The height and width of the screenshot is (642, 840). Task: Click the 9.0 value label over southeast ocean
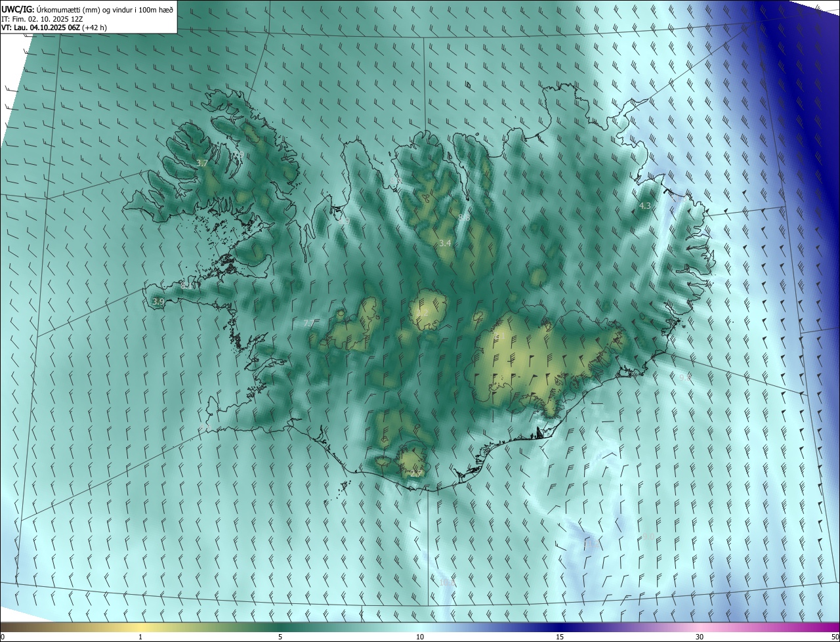pyautogui.click(x=647, y=537)
